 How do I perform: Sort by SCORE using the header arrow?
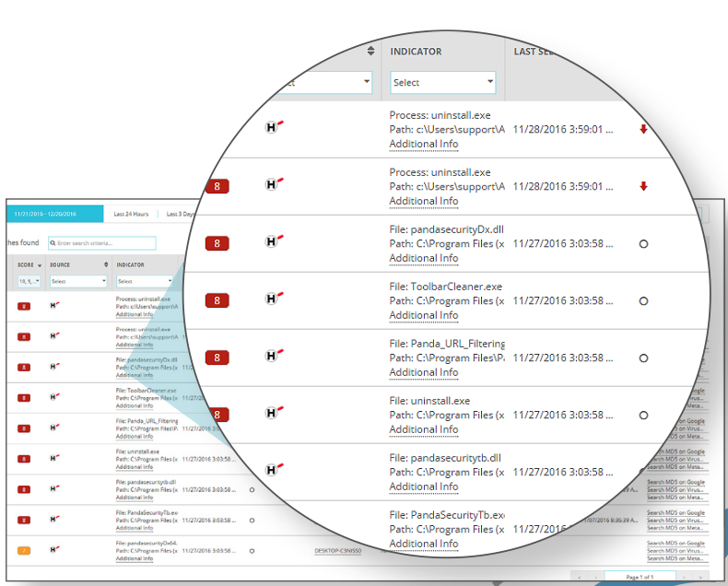[x=40, y=265]
